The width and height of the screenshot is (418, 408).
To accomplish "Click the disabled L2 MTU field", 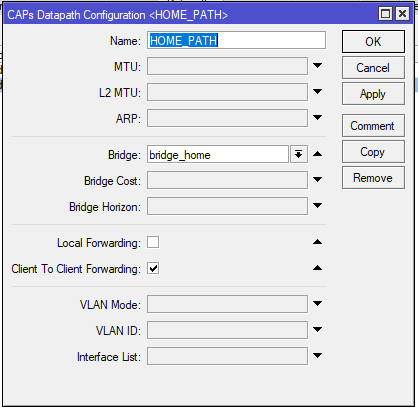I will (x=227, y=92).
